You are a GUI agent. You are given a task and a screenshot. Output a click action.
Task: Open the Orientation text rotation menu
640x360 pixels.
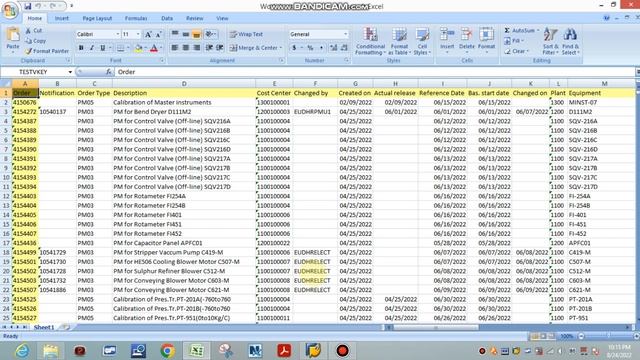211,34
